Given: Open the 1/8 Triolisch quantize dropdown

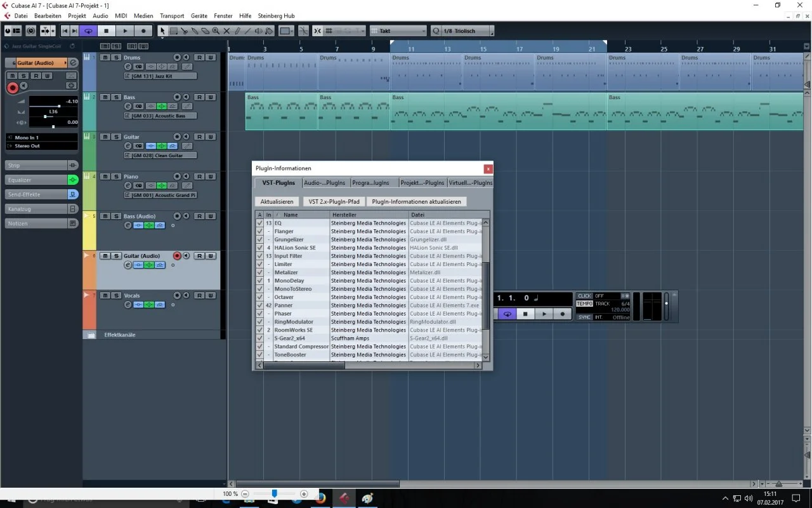Looking at the screenshot, I should coord(467,30).
